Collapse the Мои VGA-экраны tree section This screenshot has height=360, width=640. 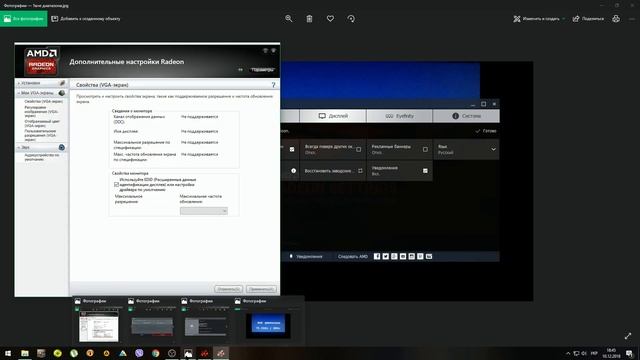(x=18, y=93)
